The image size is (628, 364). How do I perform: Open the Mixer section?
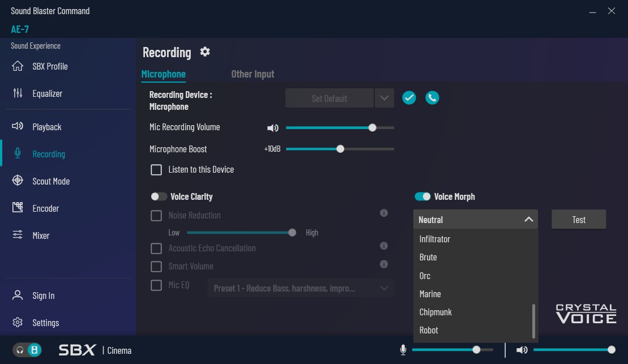pos(41,235)
